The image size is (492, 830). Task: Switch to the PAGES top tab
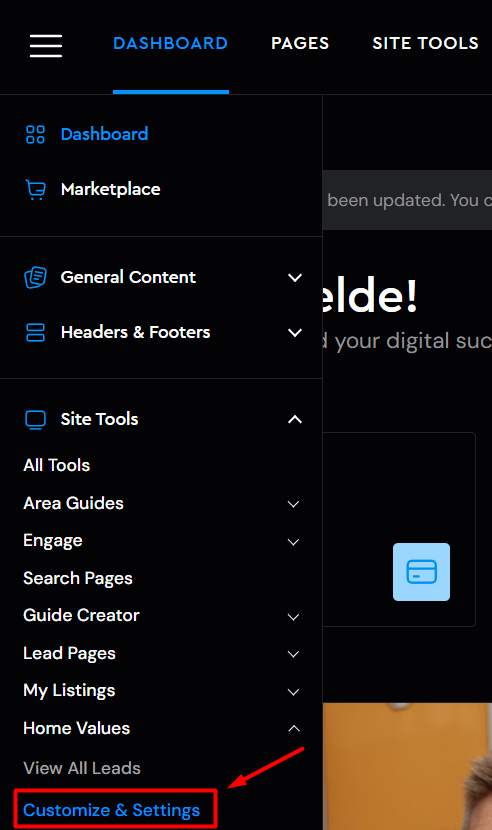coord(300,43)
